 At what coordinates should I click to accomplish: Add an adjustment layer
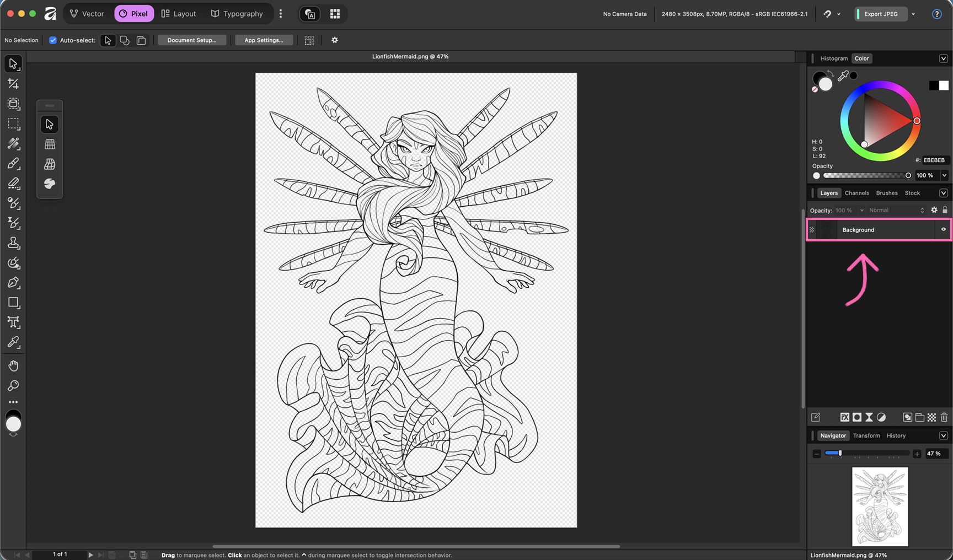coord(881,417)
